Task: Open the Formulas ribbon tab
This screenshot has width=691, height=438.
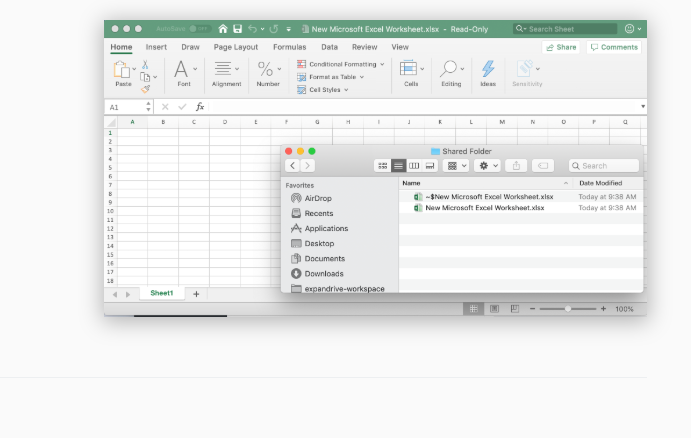Action: pyautogui.click(x=290, y=47)
